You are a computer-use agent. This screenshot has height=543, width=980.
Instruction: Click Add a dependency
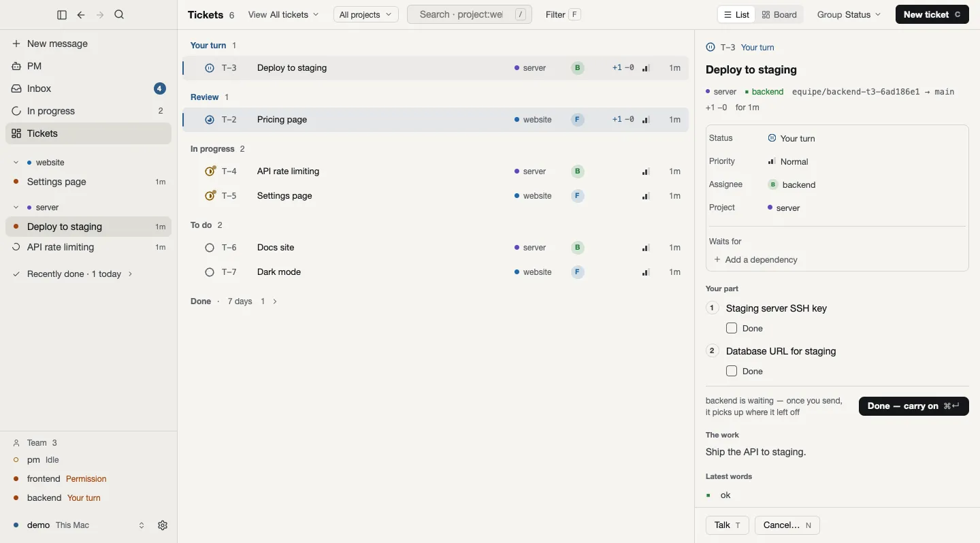pyautogui.click(x=756, y=260)
